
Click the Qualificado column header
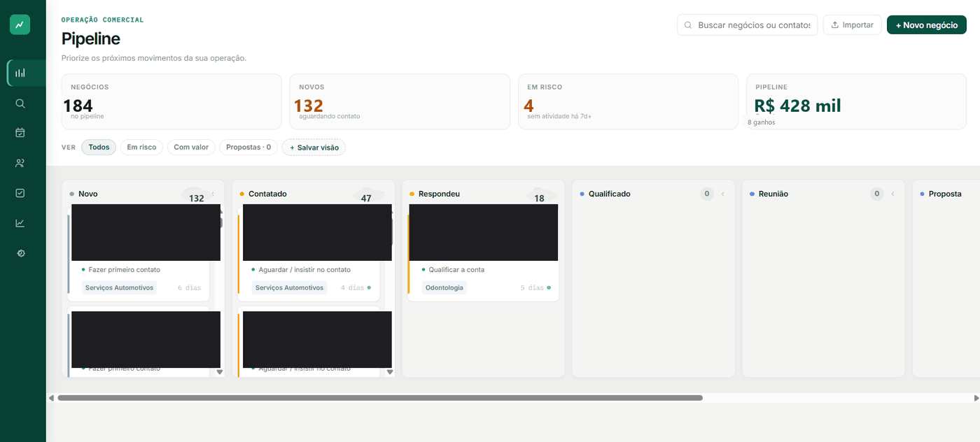tap(609, 194)
